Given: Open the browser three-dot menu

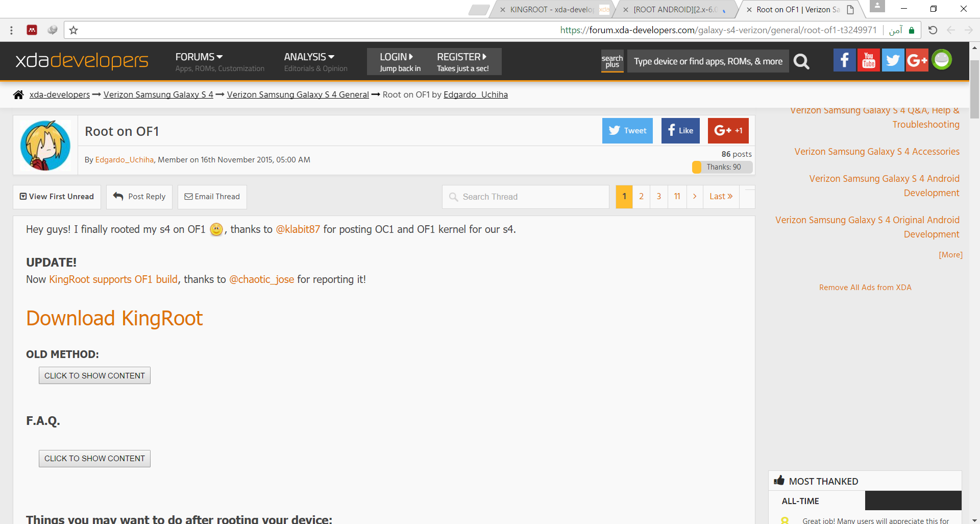Looking at the screenshot, I should [x=11, y=31].
